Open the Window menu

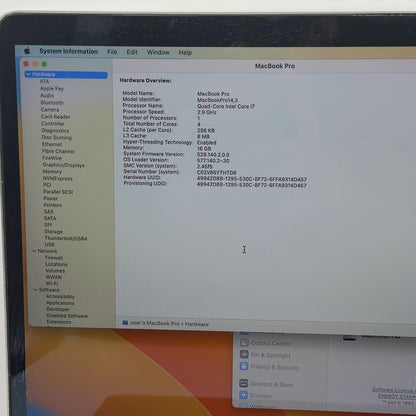click(158, 52)
